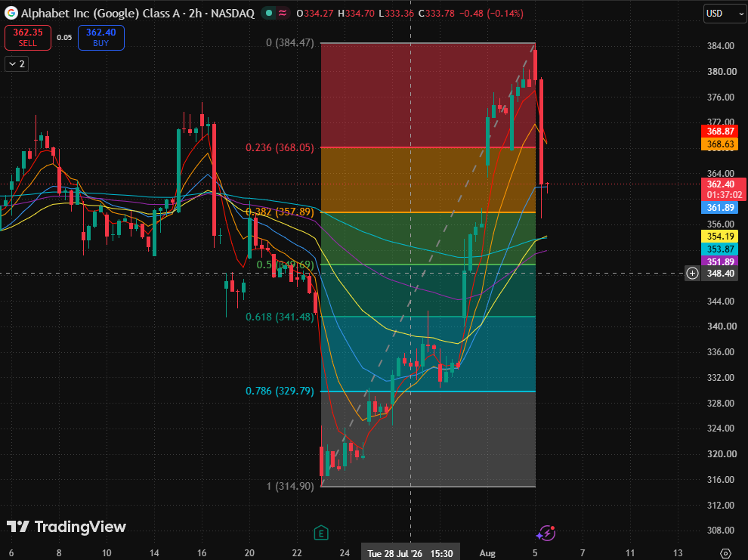Click the pink approximation indicator icon
This screenshot has width=748, height=560.
(283, 14)
